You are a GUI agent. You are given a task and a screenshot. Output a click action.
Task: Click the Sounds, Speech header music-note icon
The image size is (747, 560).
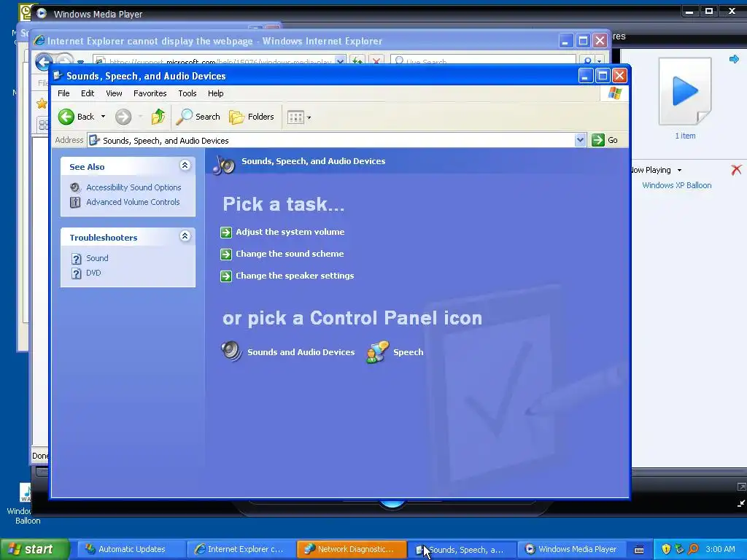tap(224, 165)
